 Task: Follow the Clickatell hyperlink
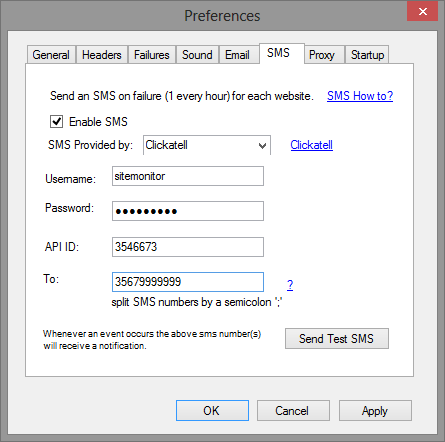tap(312, 145)
